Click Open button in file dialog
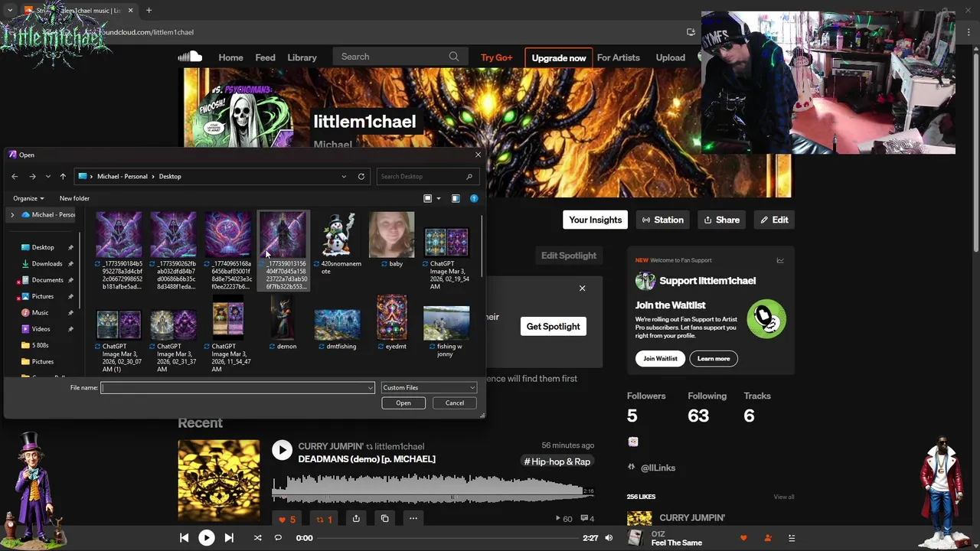Image resolution: width=980 pixels, height=551 pixels. coord(403,403)
